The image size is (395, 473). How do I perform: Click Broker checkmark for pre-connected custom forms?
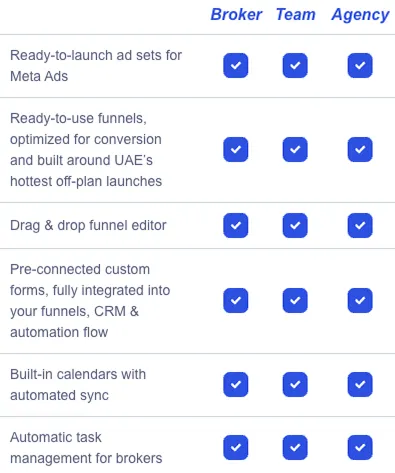click(236, 300)
